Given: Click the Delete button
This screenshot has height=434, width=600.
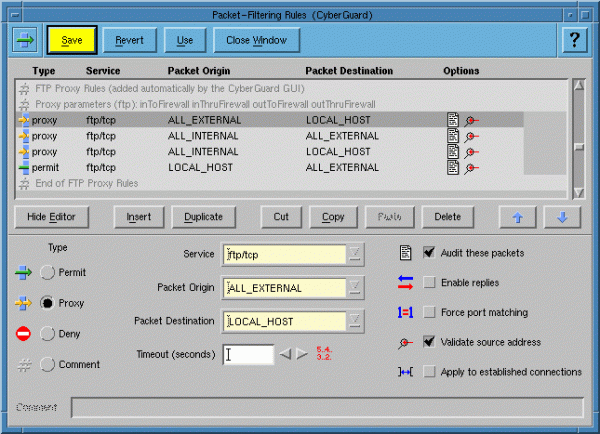Looking at the screenshot, I should 448,217.
